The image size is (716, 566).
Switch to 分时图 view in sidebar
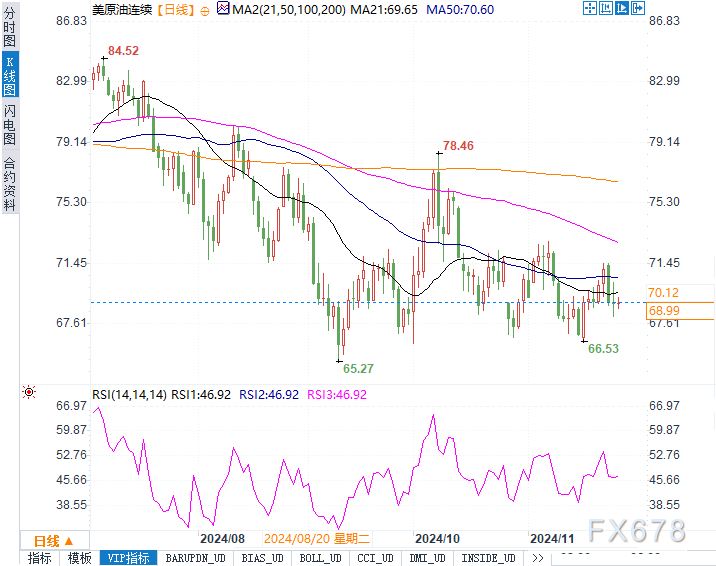click(10, 26)
